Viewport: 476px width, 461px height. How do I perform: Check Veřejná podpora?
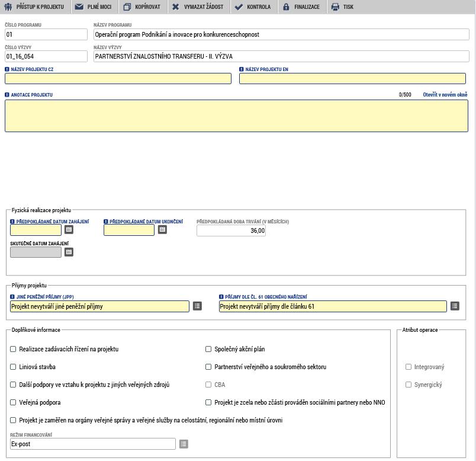13,402
